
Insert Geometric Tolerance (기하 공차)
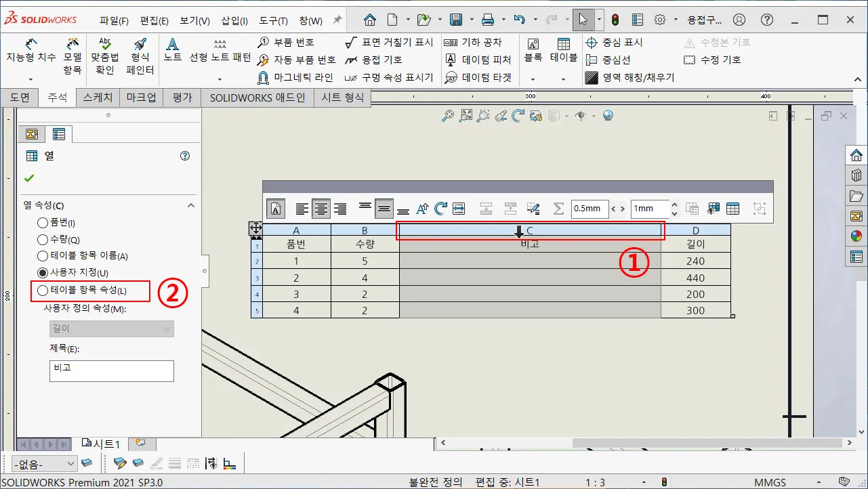pos(473,42)
